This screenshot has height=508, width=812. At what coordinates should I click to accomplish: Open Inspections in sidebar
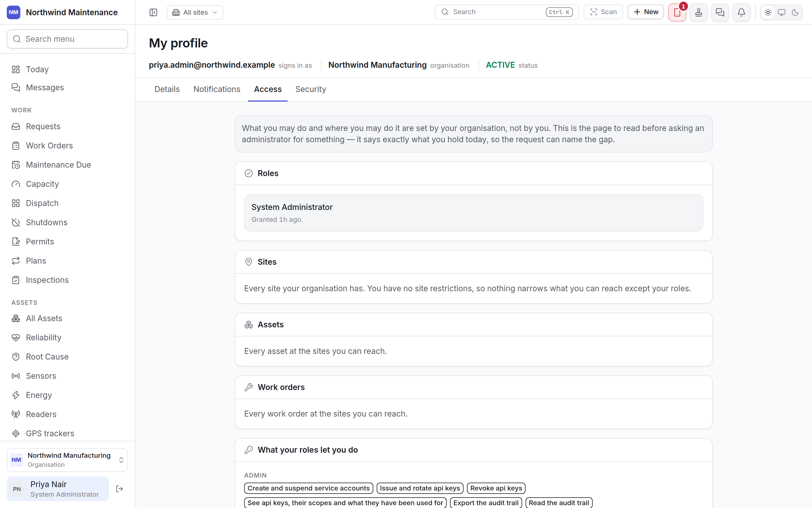(x=67, y=280)
